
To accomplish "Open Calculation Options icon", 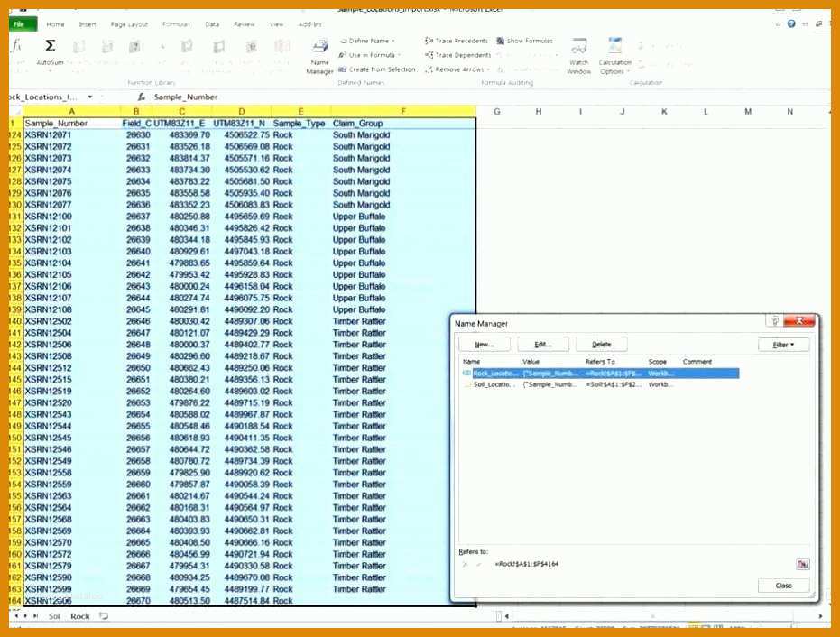I will point(614,45).
